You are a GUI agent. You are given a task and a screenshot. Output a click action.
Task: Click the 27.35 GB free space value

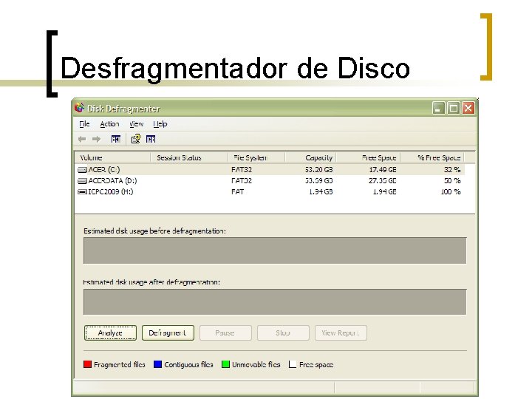(x=383, y=181)
